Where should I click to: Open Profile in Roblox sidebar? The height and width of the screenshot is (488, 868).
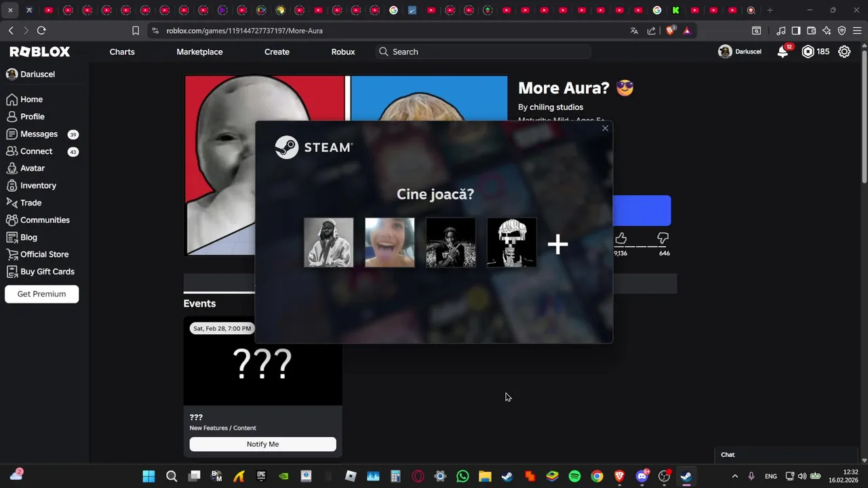(x=32, y=117)
